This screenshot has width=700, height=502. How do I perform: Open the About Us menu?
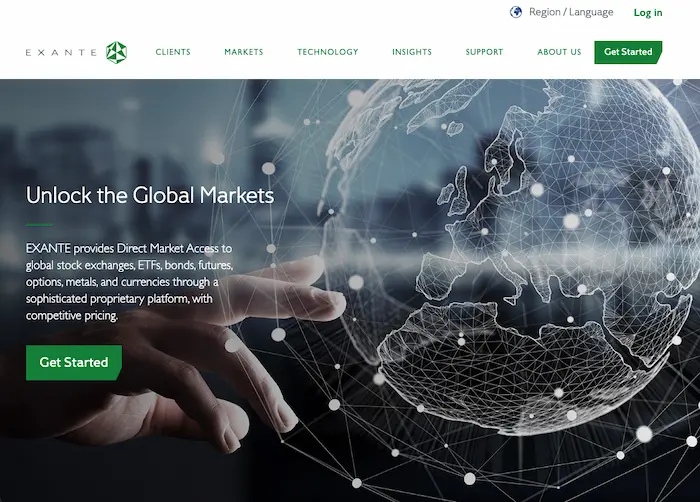point(559,52)
